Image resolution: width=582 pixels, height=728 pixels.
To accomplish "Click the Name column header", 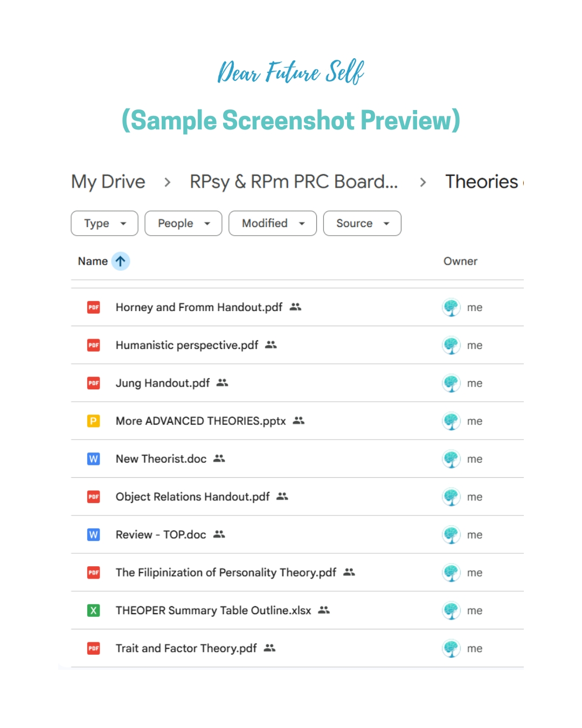I will (93, 262).
